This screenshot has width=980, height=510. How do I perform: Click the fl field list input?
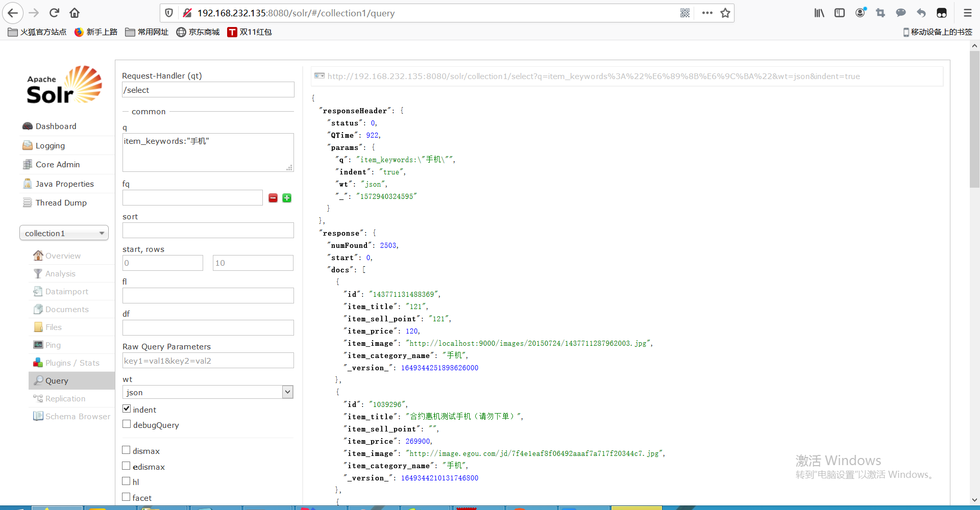click(208, 296)
